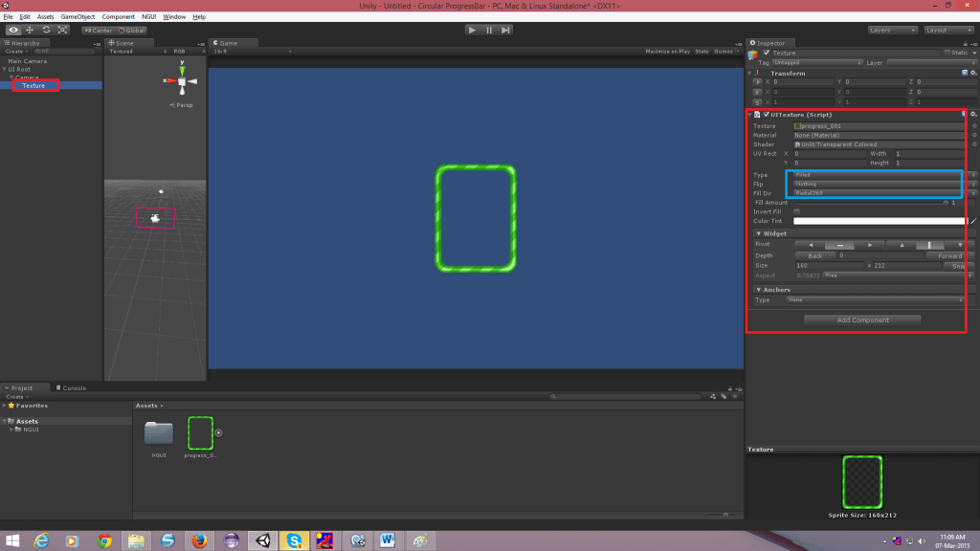Switch to the Scene tab

tap(129, 43)
